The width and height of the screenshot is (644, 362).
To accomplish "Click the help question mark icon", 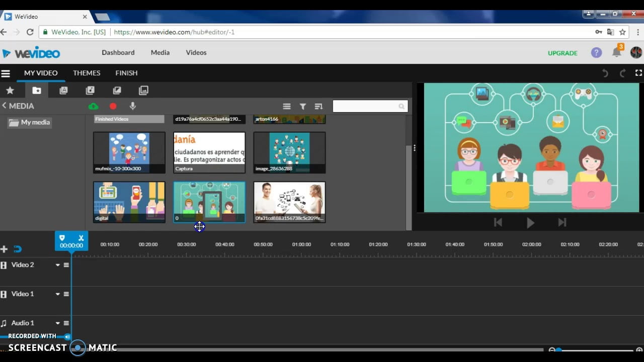I will [x=596, y=53].
